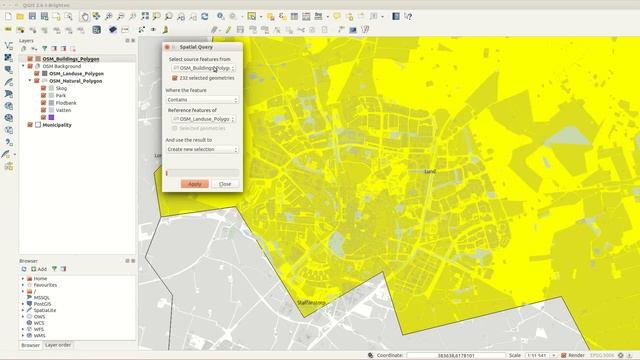
Task: Click the Add button in Browser panel
Action: [39, 269]
